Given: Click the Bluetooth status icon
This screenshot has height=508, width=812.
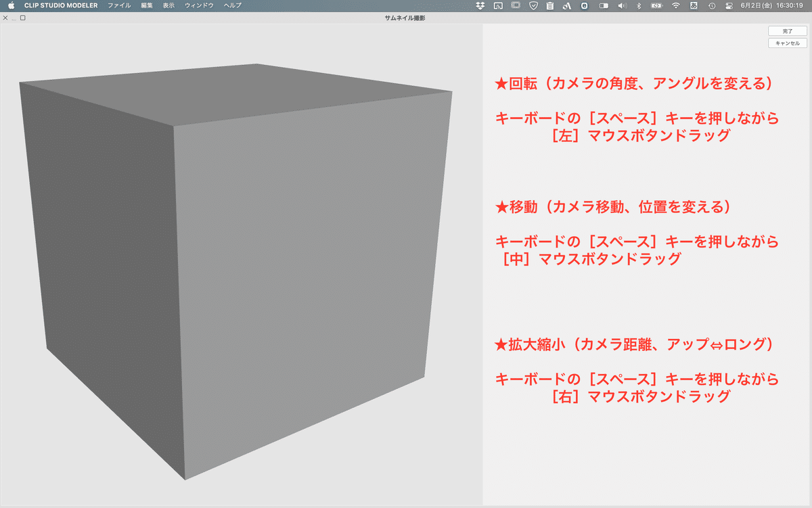Looking at the screenshot, I should coord(639,5).
